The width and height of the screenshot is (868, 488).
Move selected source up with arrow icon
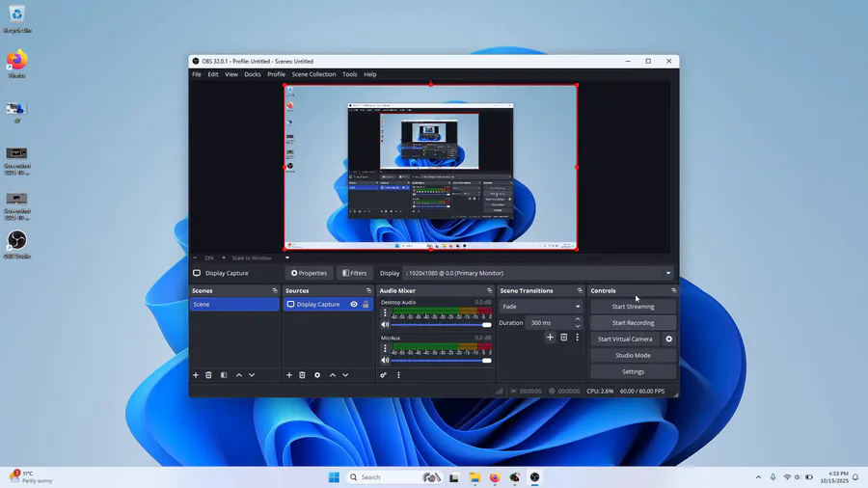point(333,375)
